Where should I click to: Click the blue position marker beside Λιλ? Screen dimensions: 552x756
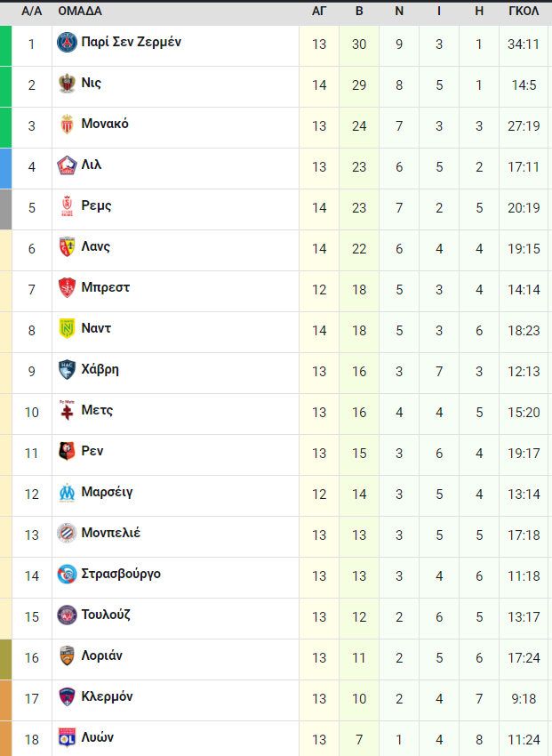click(x=6, y=168)
